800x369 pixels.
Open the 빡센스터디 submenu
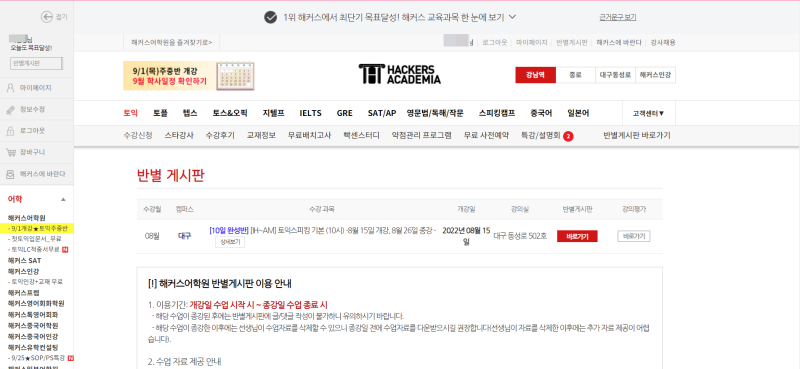[x=361, y=136]
